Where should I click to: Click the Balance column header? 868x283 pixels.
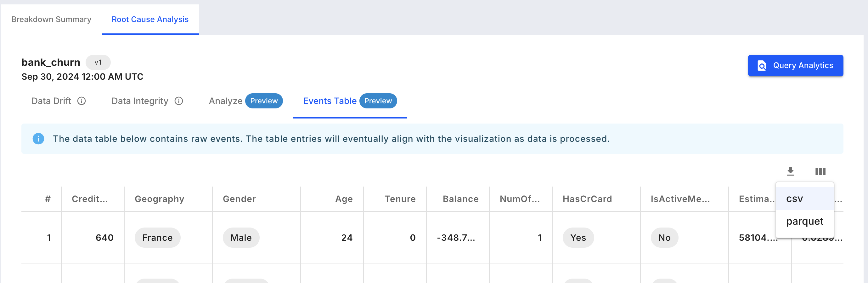click(x=461, y=199)
